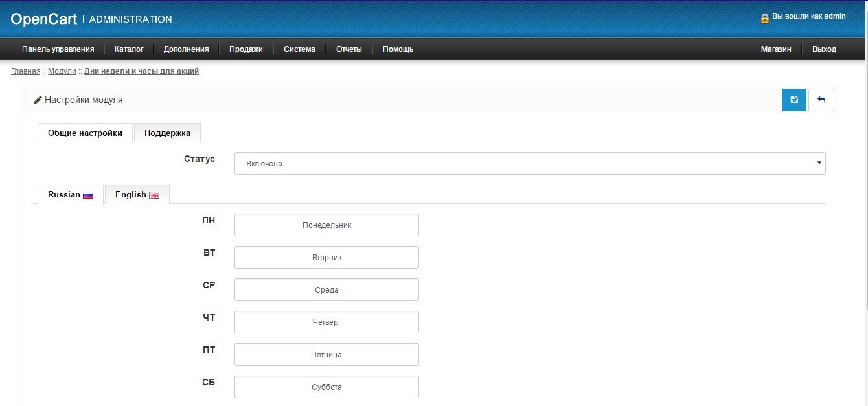
Task: Click the OpenCart logo
Action: point(43,19)
